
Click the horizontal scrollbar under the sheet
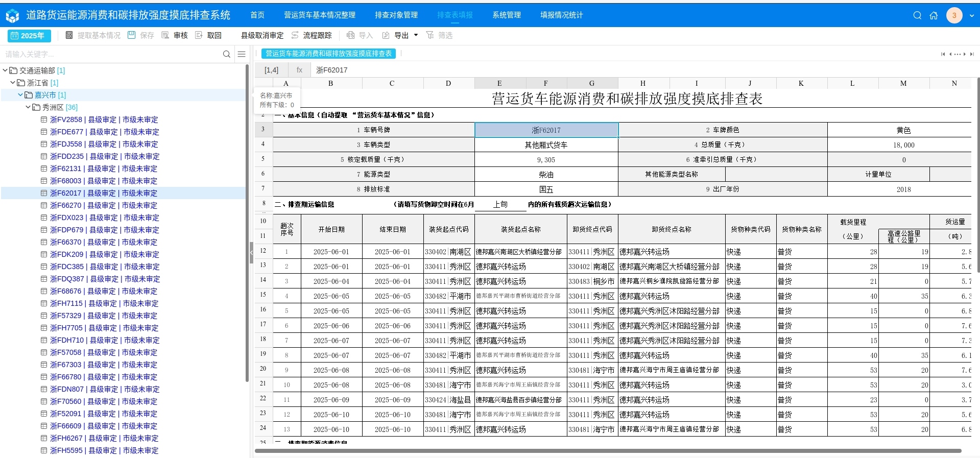tap(608, 451)
